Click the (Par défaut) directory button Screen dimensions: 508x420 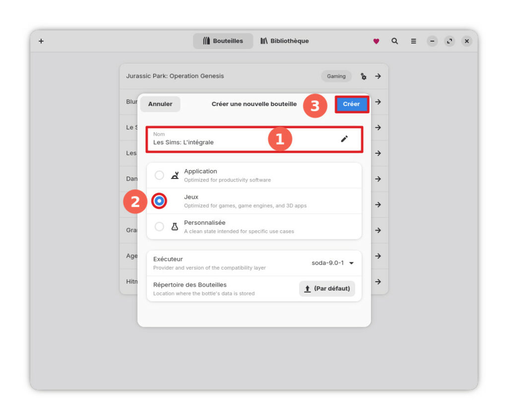click(327, 289)
